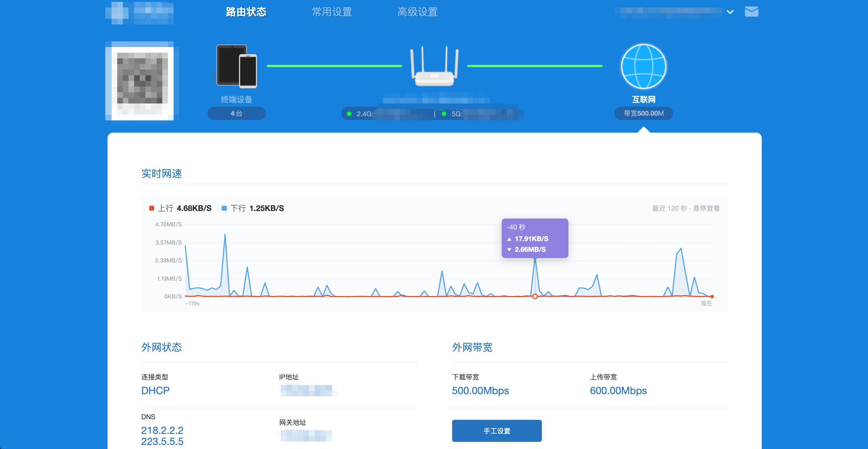The height and width of the screenshot is (449, 868).
Task: Click the blue download legend square
Action: pyautogui.click(x=224, y=208)
